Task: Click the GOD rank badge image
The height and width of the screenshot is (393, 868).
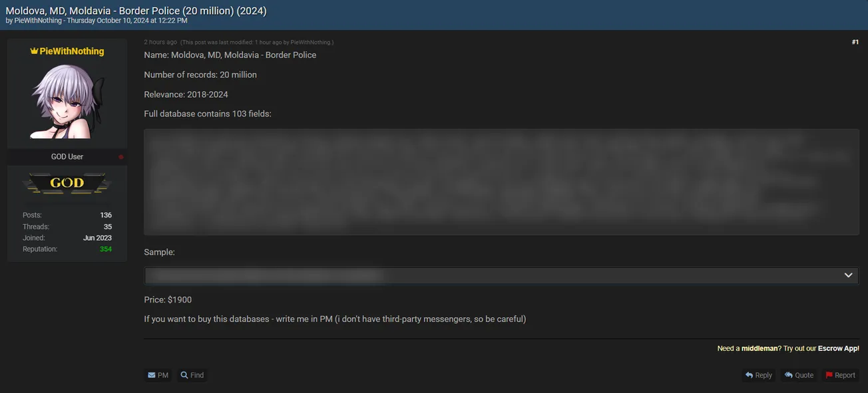Action: [67, 183]
